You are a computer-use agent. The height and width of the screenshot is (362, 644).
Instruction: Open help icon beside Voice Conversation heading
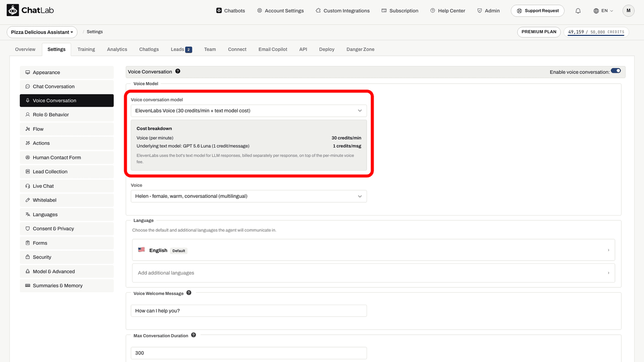pos(178,71)
